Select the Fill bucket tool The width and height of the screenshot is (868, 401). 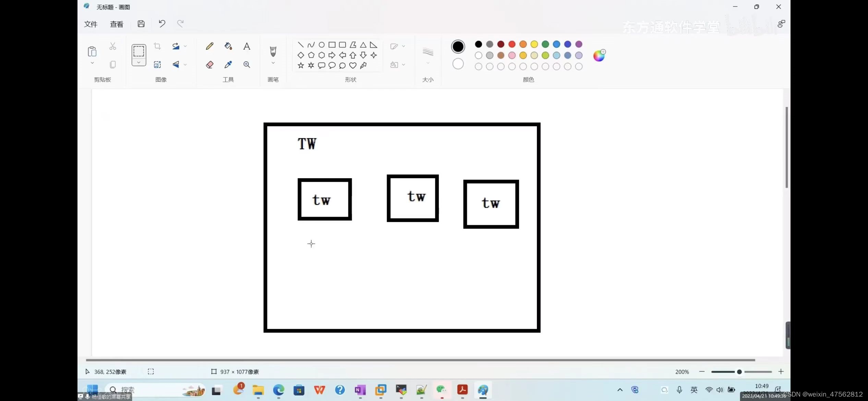(x=228, y=46)
